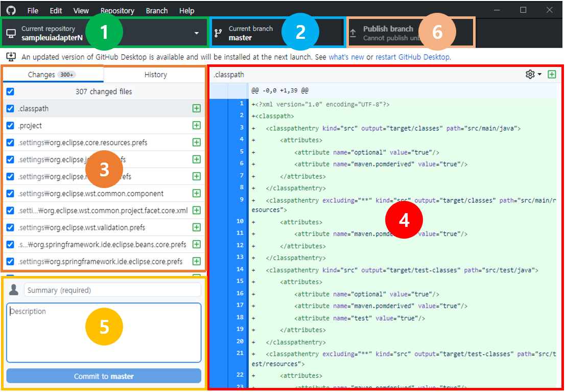Open the File menu
Viewport: 565px width, 392px height.
pyautogui.click(x=33, y=11)
